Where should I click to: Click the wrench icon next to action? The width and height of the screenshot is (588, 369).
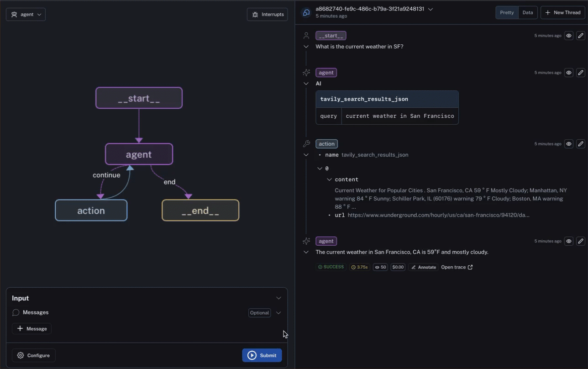306,144
